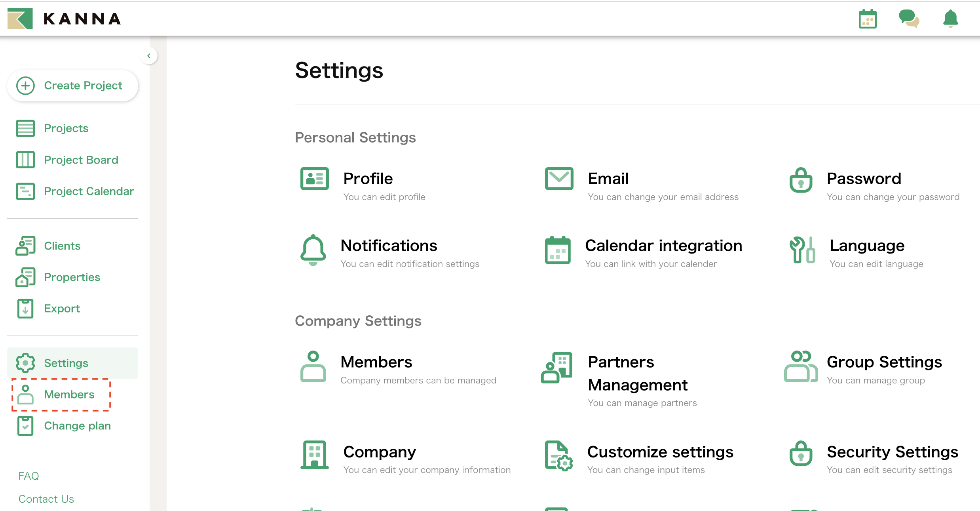Open Calendar integration settings
Screen dimensions: 980x511
click(x=663, y=246)
